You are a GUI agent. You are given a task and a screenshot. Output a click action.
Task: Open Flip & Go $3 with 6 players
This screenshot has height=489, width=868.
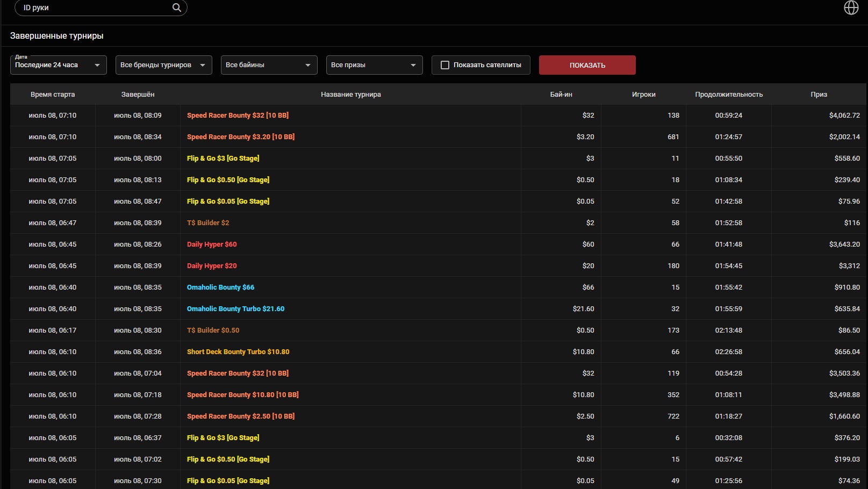tap(223, 438)
